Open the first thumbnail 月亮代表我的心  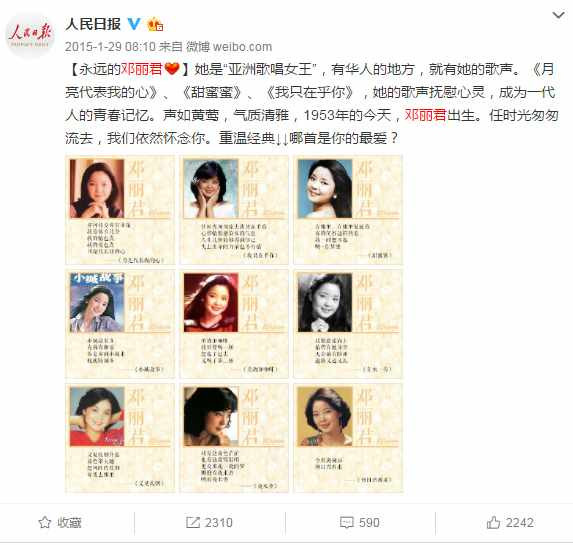[x=120, y=210]
